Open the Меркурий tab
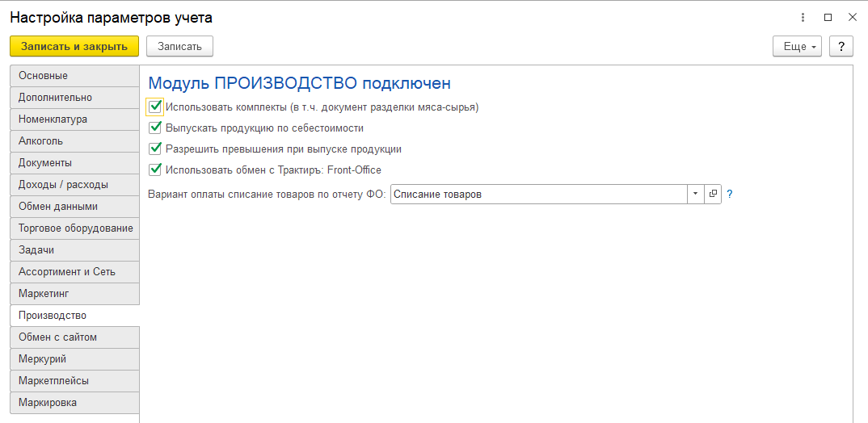868x423 pixels. tap(74, 359)
